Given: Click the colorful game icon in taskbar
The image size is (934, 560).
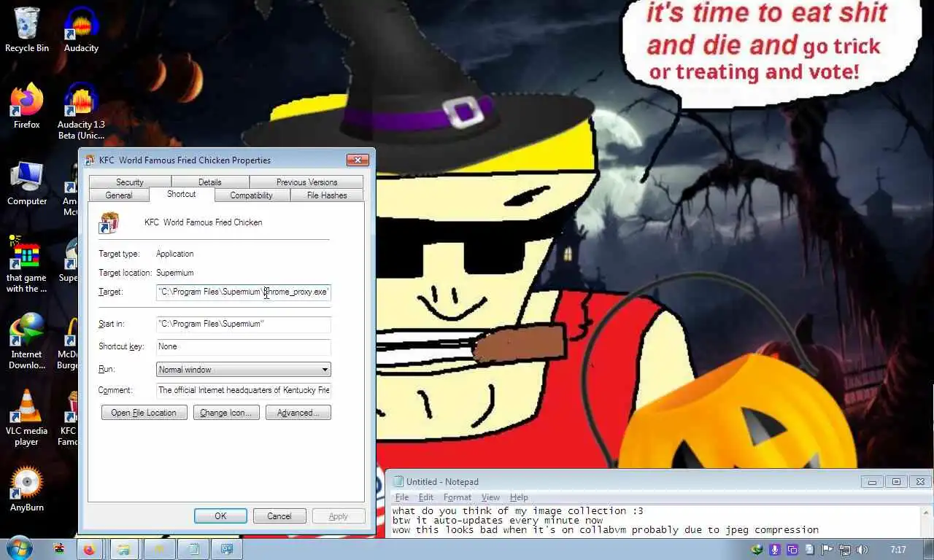Looking at the screenshot, I should click(x=59, y=549).
